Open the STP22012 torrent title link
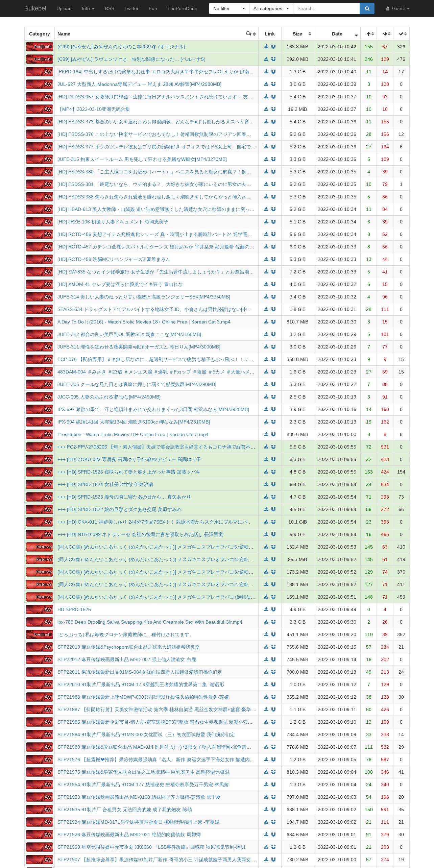This screenshot has width=434, height=868. tap(127, 659)
